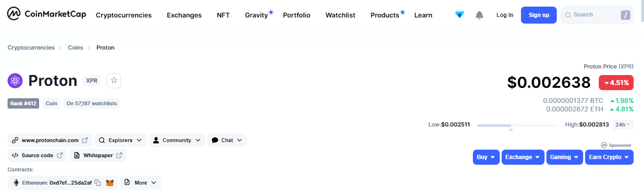The image size is (644, 194).
Task: Open the Exchange dropdown button
Action: coord(523,157)
